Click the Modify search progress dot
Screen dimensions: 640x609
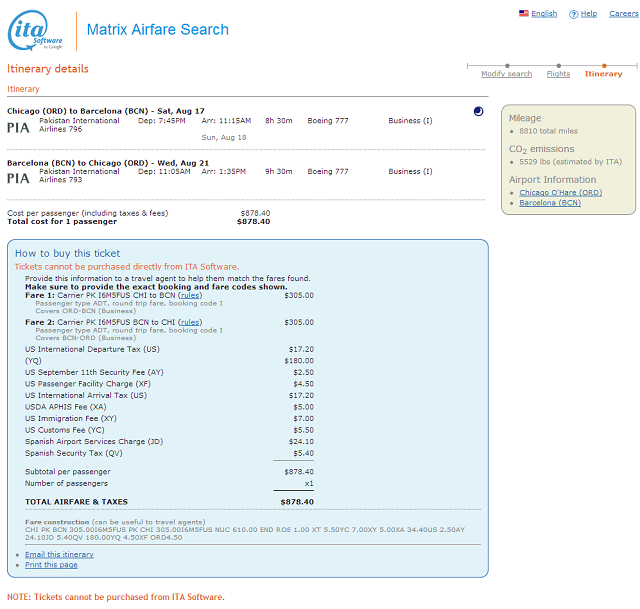(x=507, y=65)
